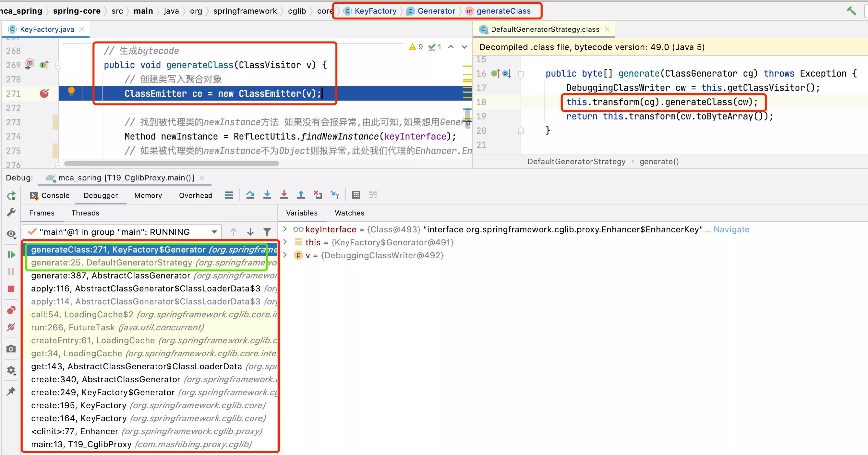Click the Step Over debugger icon
This screenshot has height=455, width=868.
[250, 195]
